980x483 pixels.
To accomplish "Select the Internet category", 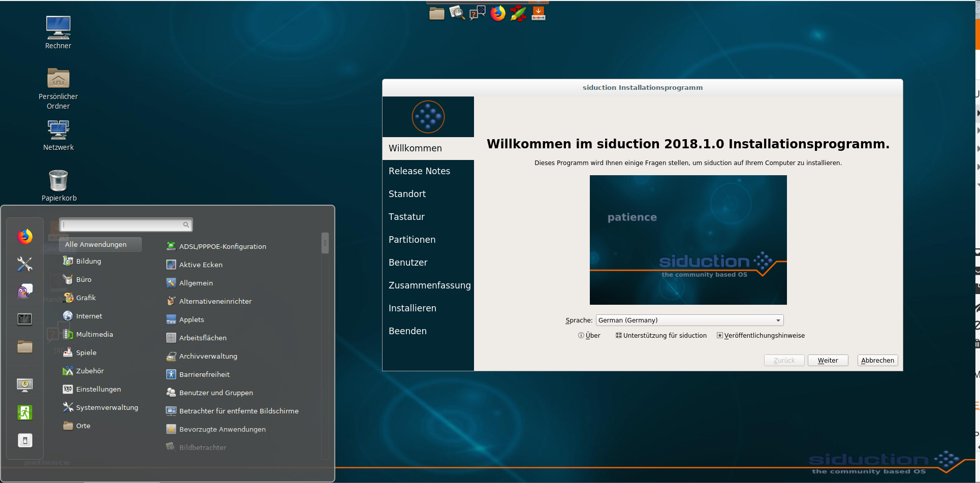I will pos(82,316).
